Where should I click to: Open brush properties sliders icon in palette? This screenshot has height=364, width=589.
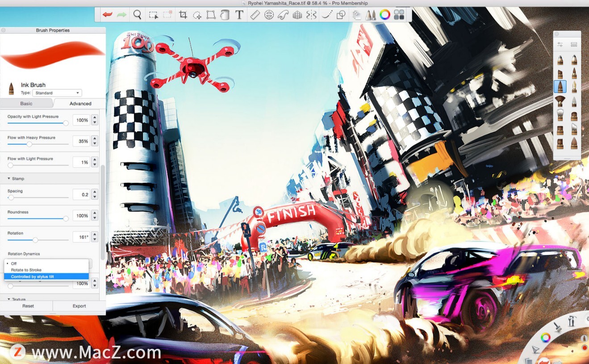(560, 45)
